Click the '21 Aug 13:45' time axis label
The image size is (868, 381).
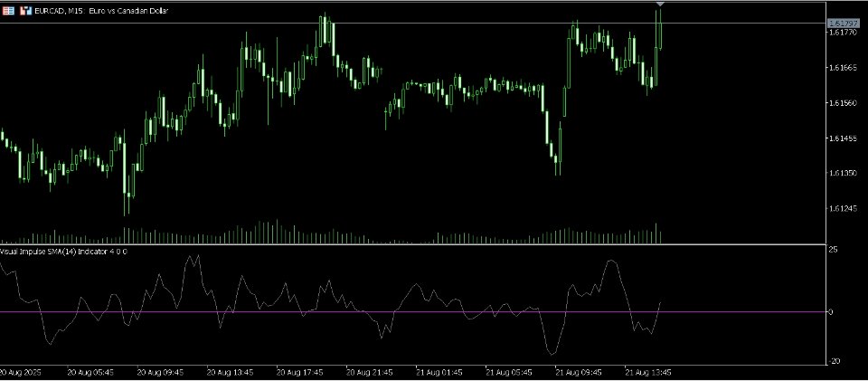649,372
